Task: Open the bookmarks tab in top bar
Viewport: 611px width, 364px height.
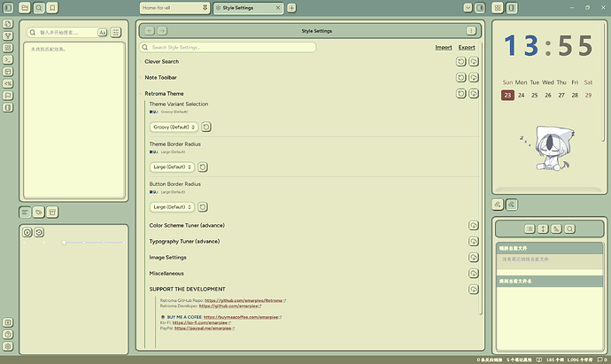Action: [x=53, y=8]
